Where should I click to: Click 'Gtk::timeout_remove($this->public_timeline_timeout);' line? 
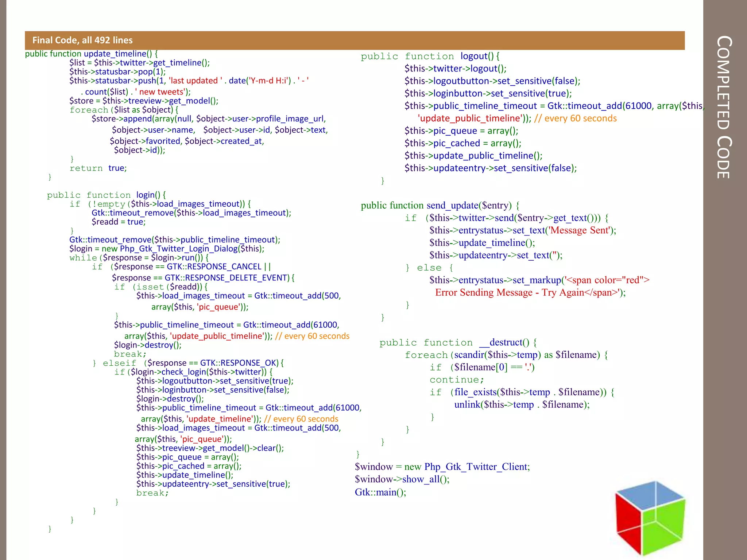point(175,240)
